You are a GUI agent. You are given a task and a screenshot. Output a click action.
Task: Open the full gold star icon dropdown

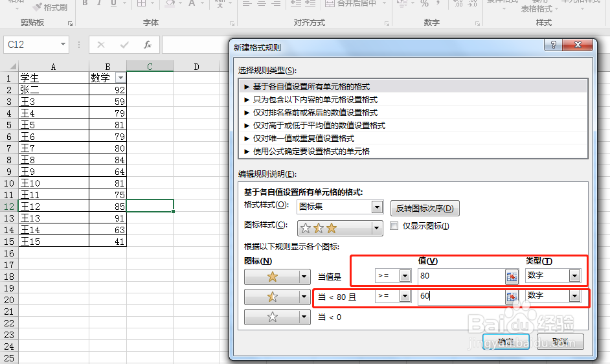[304, 277]
